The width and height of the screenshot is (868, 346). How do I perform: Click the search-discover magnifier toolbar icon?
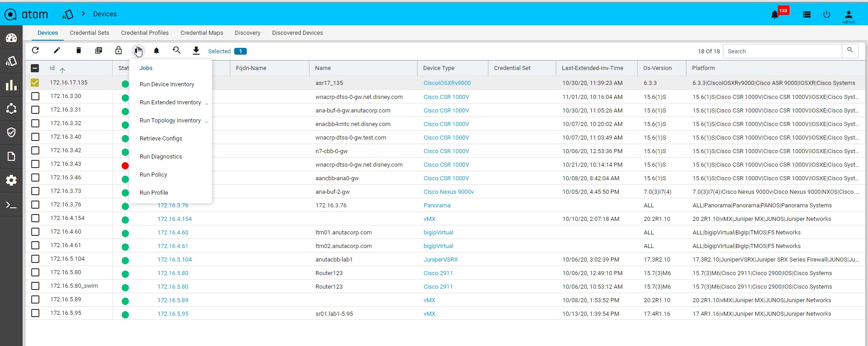[x=176, y=51]
